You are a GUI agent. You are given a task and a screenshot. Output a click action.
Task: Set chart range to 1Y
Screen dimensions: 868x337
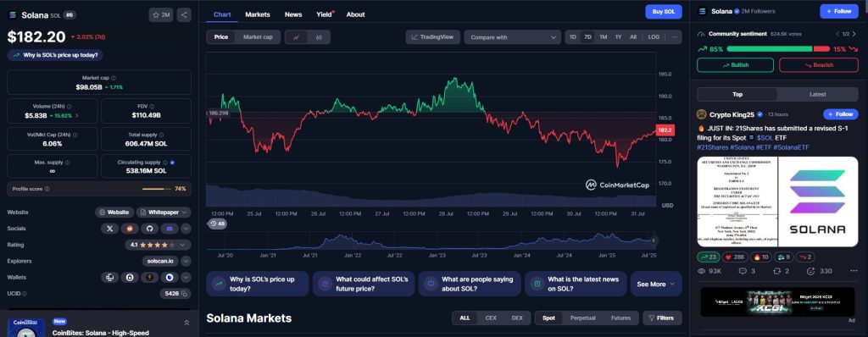point(618,37)
